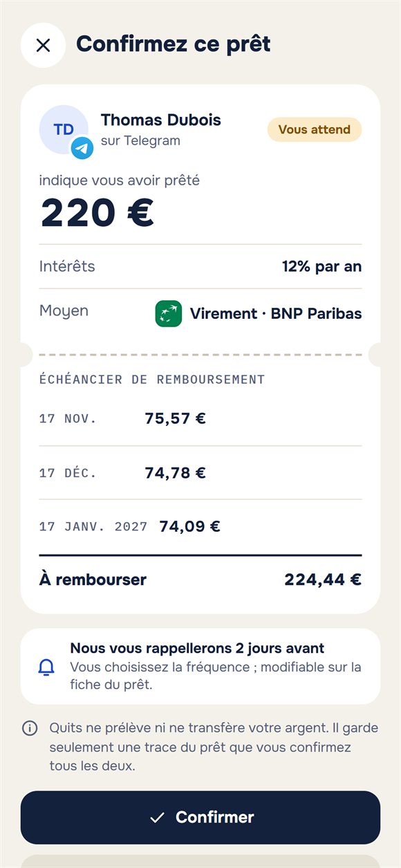This screenshot has width=401, height=868.
Task: Open the reminder 2 jours avant card
Action: (x=200, y=666)
